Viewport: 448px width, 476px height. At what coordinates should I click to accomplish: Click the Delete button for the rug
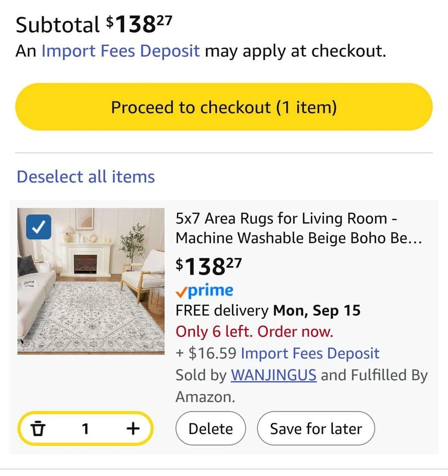(x=211, y=428)
